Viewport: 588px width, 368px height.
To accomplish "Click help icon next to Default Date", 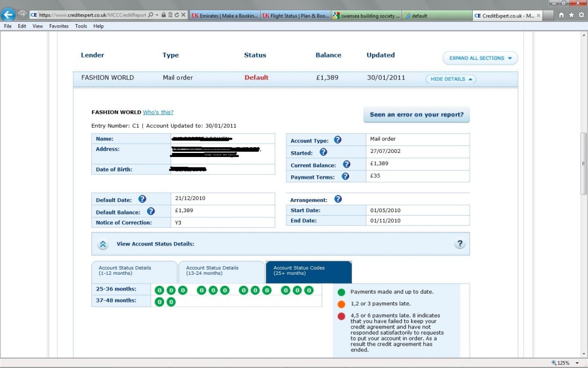I will (x=142, y=199).
